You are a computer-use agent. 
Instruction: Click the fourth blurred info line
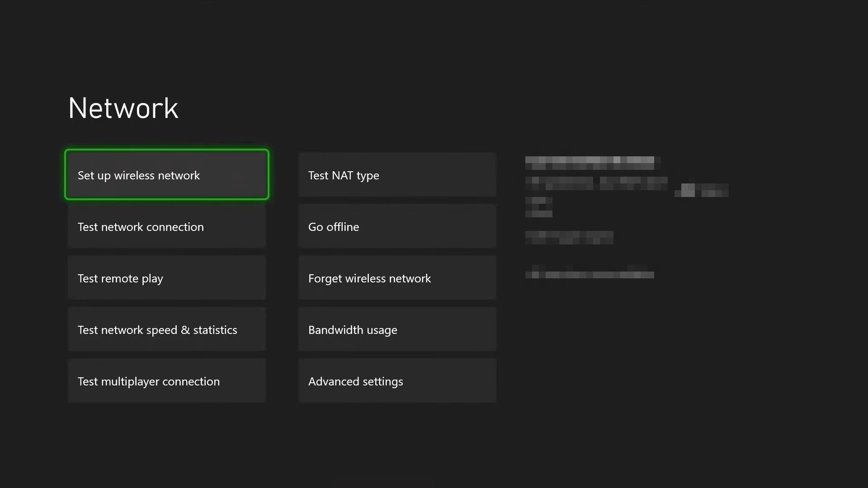(x=569, y=237)
